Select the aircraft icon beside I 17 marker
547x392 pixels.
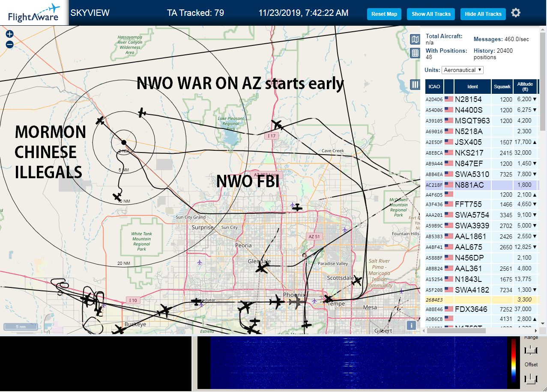point(277,125)
